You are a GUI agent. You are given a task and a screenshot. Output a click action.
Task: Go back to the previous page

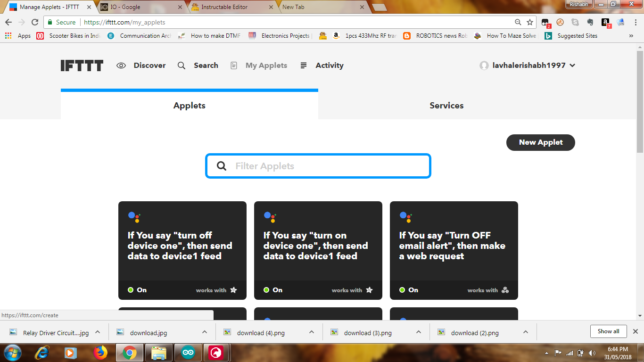(x=8, y=22)
